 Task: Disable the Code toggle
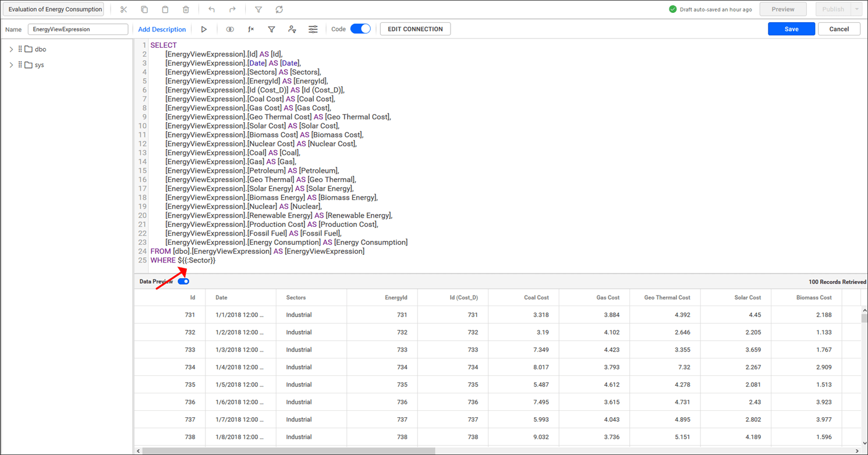(x=360, y=29)
